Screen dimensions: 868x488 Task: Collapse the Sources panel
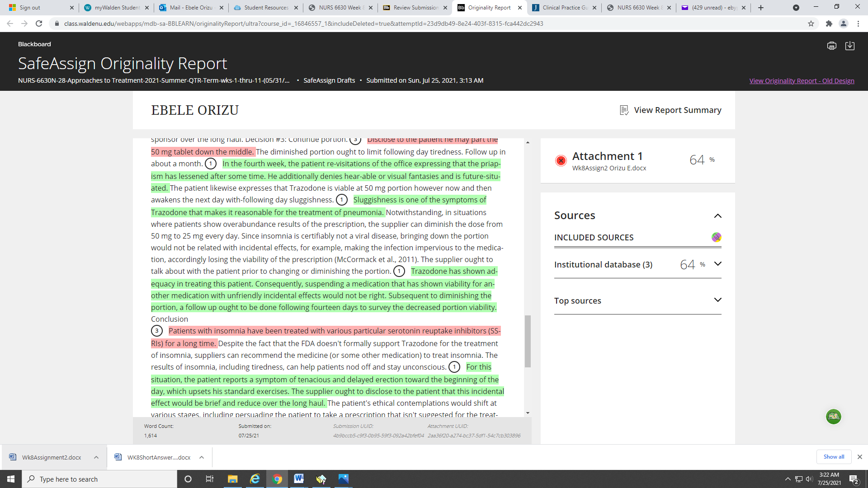click(717, 216)
